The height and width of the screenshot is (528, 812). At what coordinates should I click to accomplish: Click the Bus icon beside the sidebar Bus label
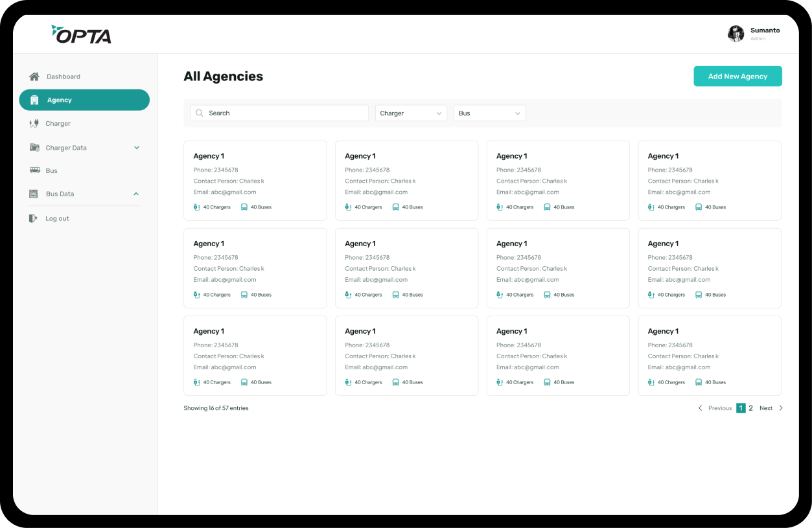pos(34,170)
